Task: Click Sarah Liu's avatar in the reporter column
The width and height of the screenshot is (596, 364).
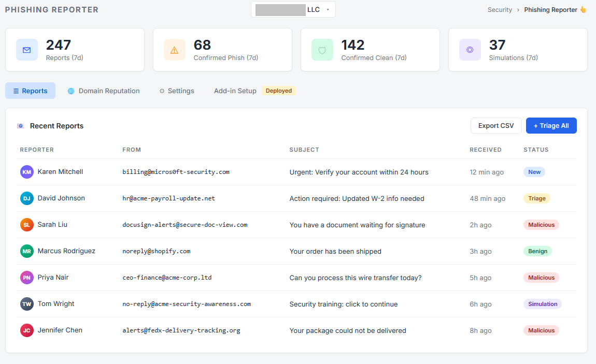Action: pos(26,224)
